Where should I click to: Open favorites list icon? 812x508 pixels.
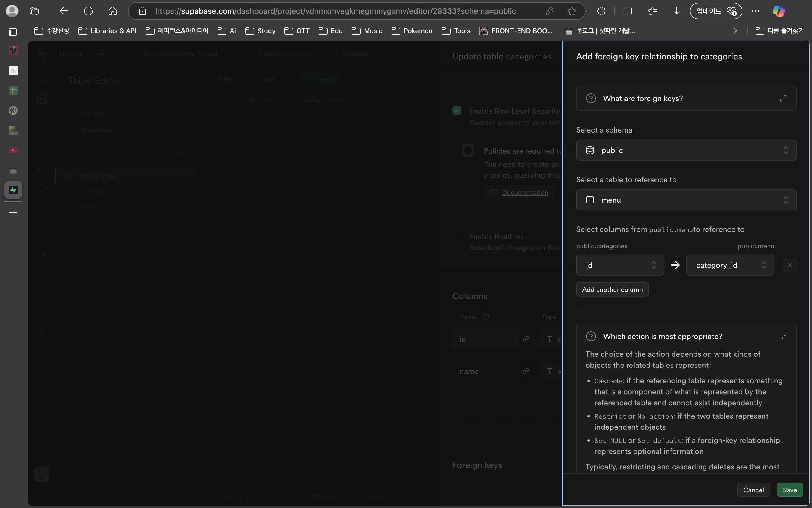(x=652, y=11)
